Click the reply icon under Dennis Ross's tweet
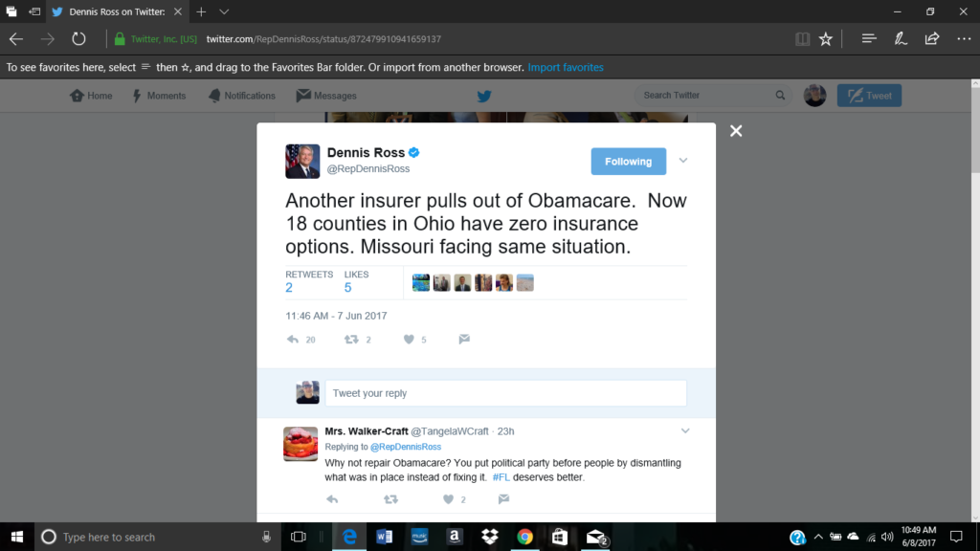Image resolution: width=980 pixels, height=551 pixels. [x=293, y=340]
